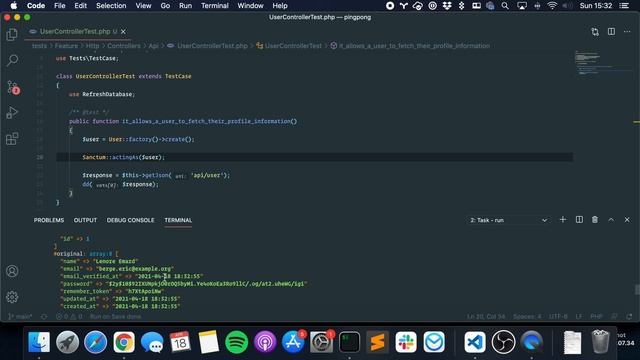Viewport: 640px width, 360px height.
Task: Click the PHP language mode status item
Action: pyautogui.click(x=596, y=316)
